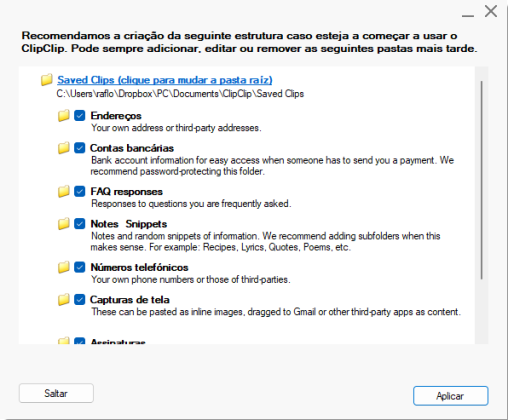The width and height of the screenshot is (508, 420).
Task: Open the Saved Clips root folder link
Action: click(165, 80)
